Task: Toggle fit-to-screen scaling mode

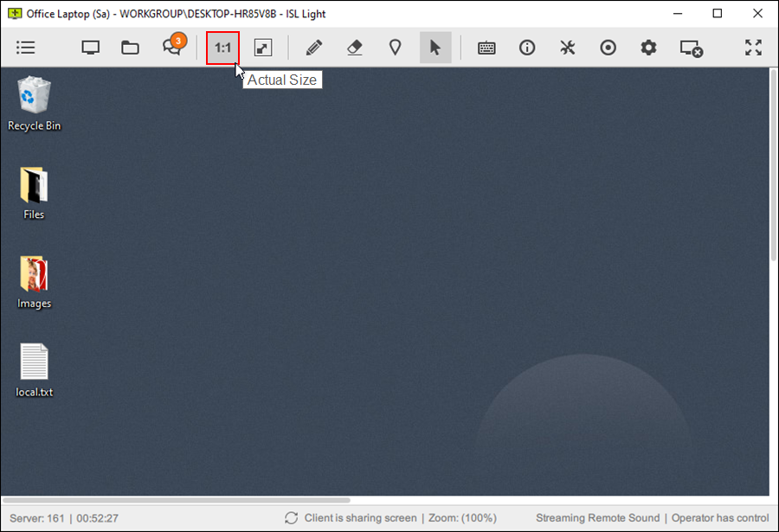Action: (262, 48)
